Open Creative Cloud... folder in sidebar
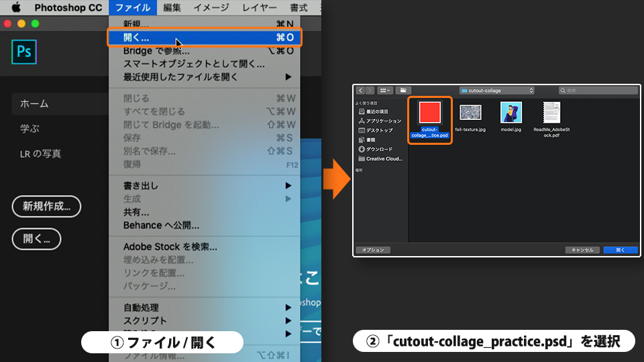Screen dimensions: 644x362 click(380, 159)
